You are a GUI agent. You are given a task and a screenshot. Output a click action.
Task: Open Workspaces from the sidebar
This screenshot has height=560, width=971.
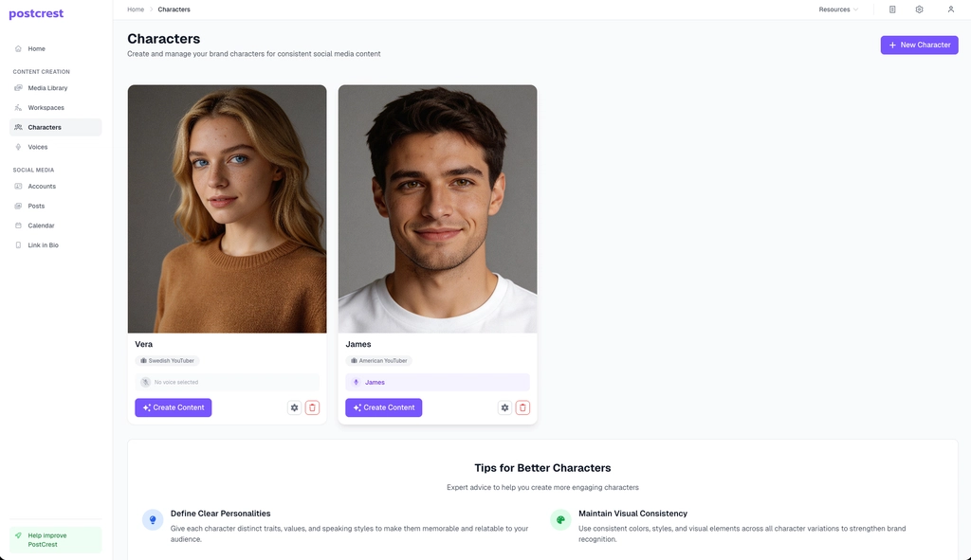(x=46, y=108)
